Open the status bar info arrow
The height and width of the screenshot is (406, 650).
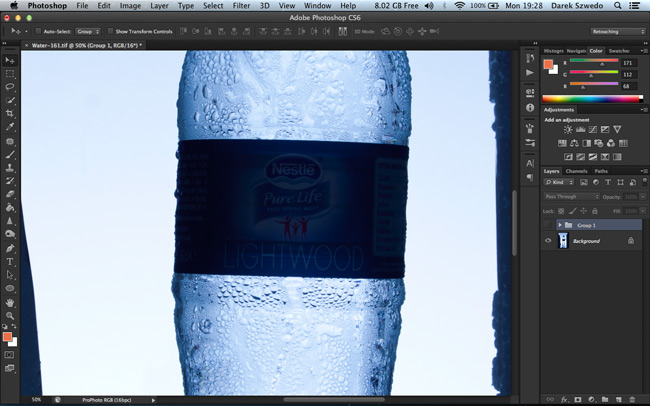click(x=153, y=400)
